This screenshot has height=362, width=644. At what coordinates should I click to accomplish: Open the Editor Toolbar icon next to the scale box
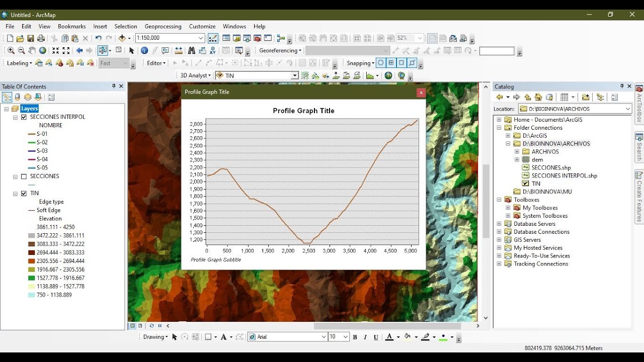pyautogui.click(x=213, y=38)
